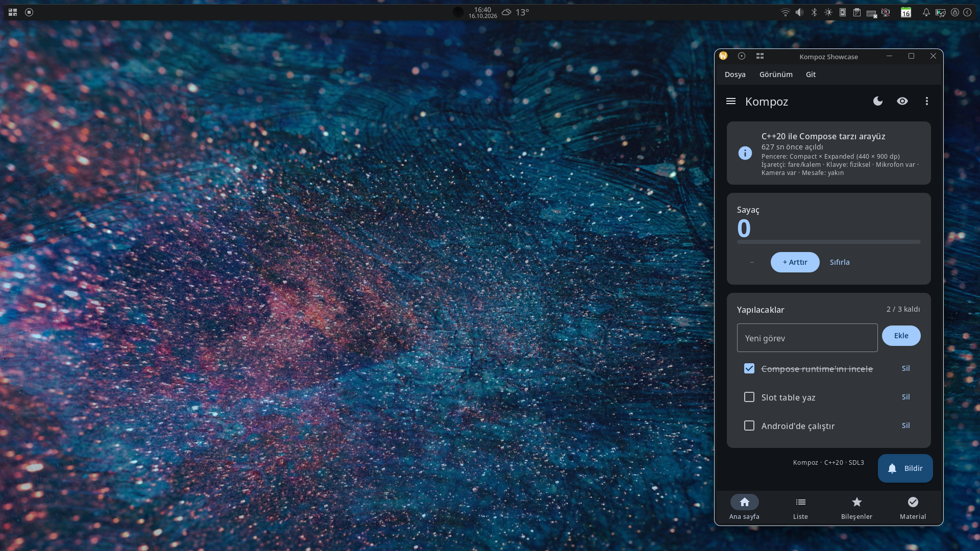Click Sil next to Android'de çalıştır

906,425
